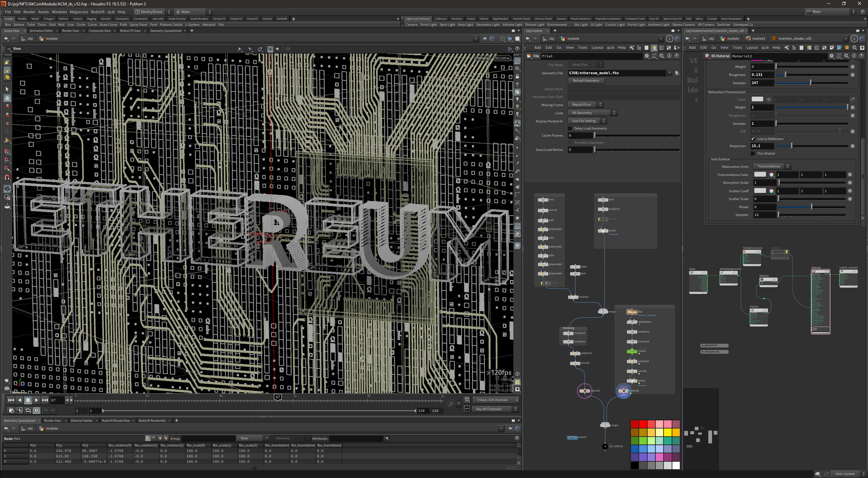Image resolution: width=868 pixels, height=478 pixels.
Task: Open file chooser for Geometry File
Action: 677,73
